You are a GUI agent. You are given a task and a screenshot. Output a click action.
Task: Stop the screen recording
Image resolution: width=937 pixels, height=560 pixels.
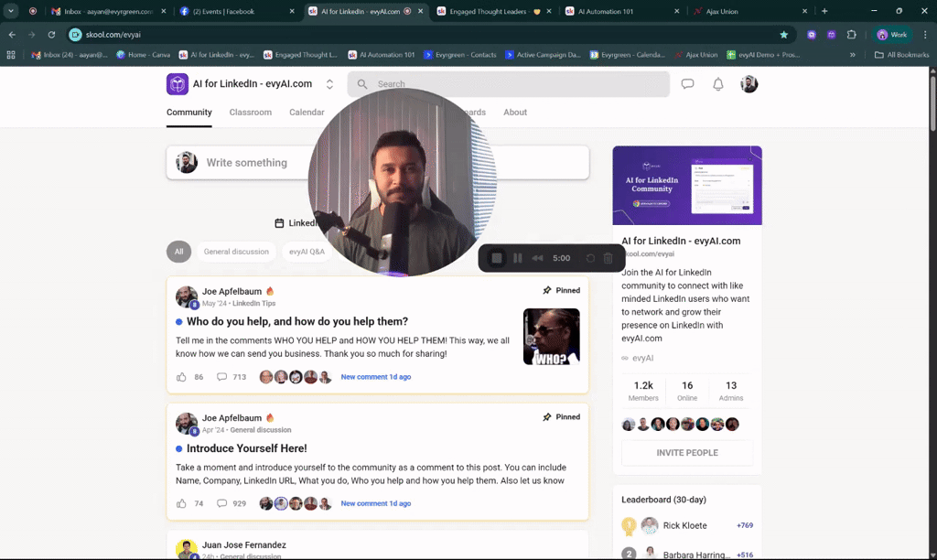tap(496, 258)
